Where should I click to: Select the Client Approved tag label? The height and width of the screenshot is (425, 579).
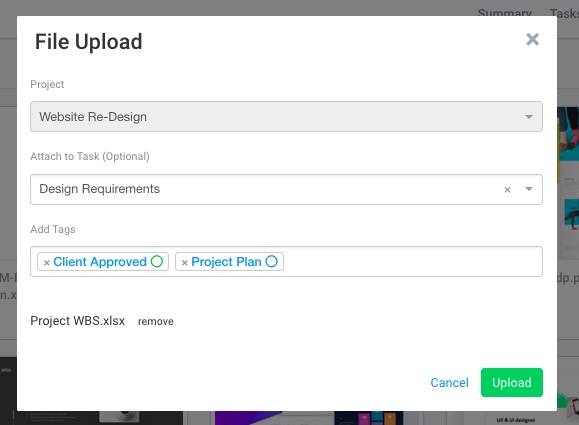(x=100, y=261)
